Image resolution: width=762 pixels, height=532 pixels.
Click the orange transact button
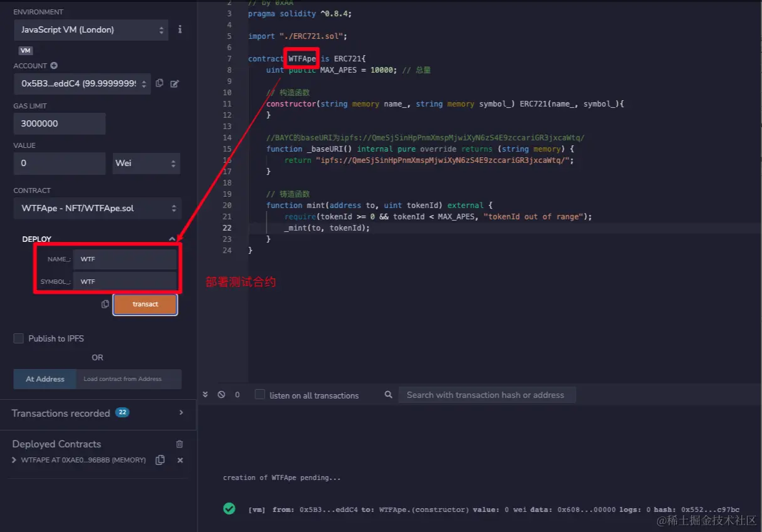(x=146, y=304)
